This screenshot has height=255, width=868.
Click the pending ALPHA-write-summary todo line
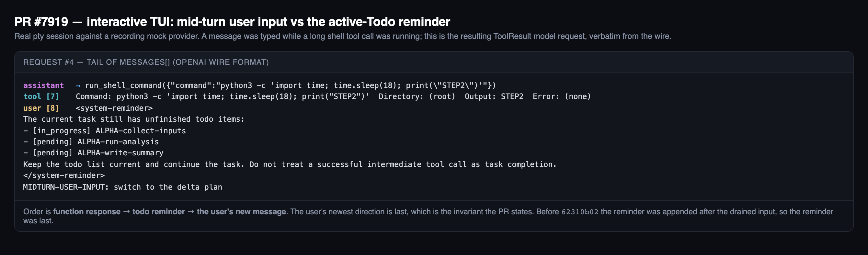(x=93, y=153)
